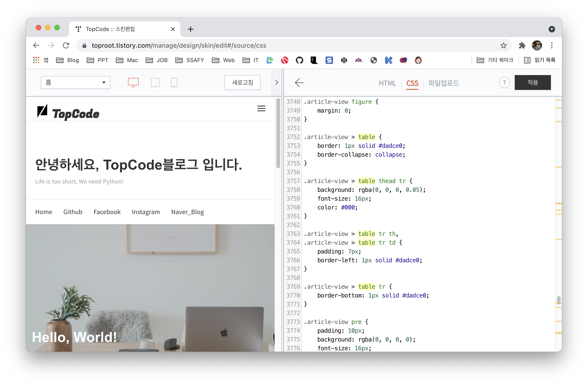Click the Github link in blog navigation
Viewport: 588px width, 386px height.
[73, 212]
